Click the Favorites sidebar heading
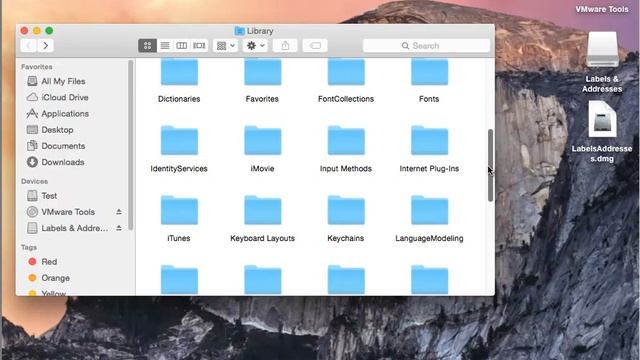 point(37,67)
